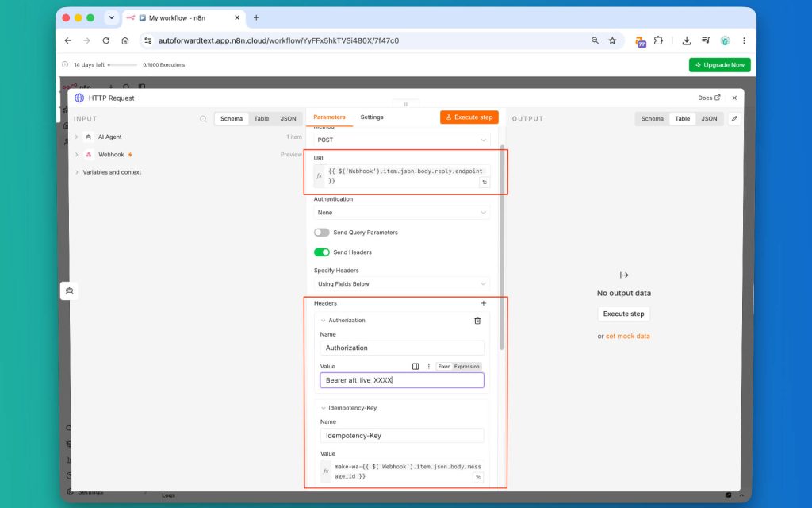Select input Table view
The image size is (812, 508).
point(262,119)
